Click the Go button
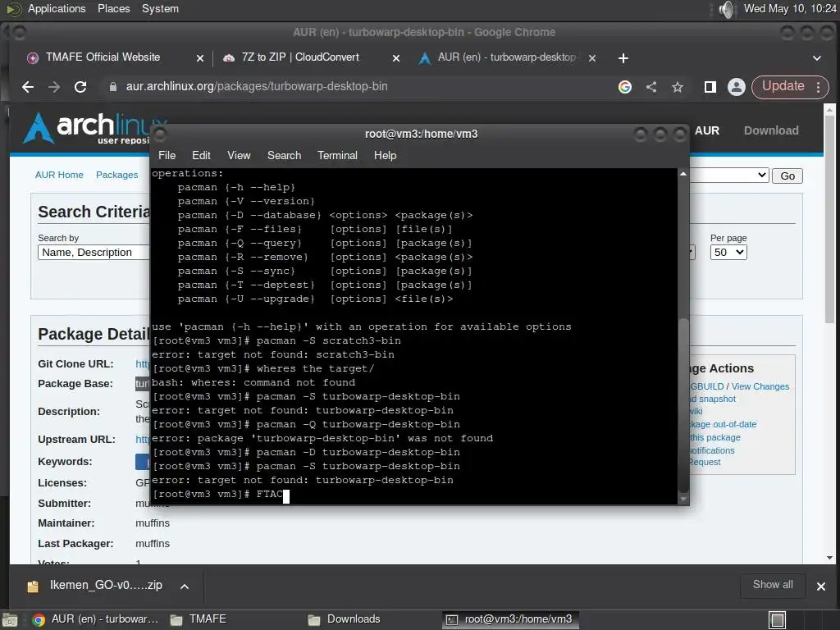840x630 pixels. [787, 176]
